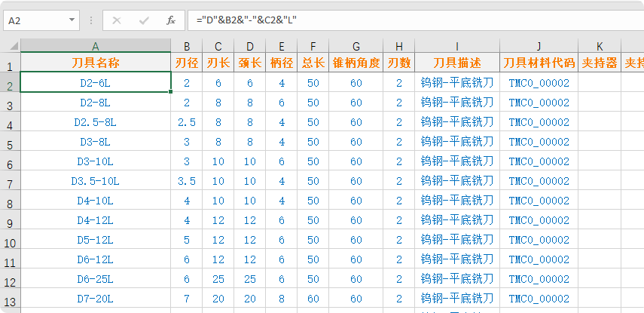
Task: Select row 1 header
Action: tap(11, 63)
